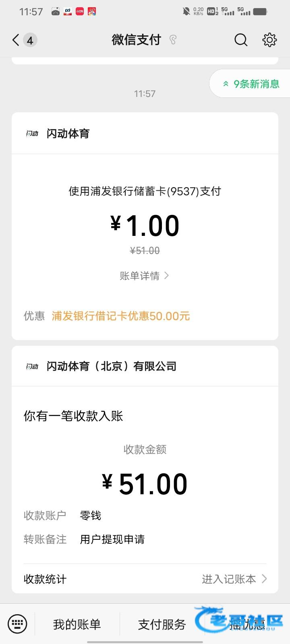Tap 闪动体育 merchant name header
This screenshot has width=290, height=644.
pyautogui.click(x=68, y=134)
